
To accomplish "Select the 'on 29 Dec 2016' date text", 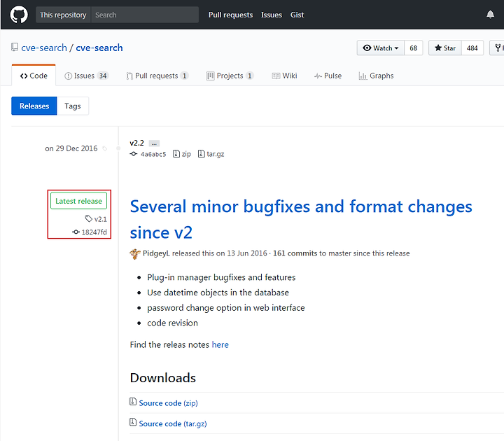I will pyautogui.click(x=71, y=148).
